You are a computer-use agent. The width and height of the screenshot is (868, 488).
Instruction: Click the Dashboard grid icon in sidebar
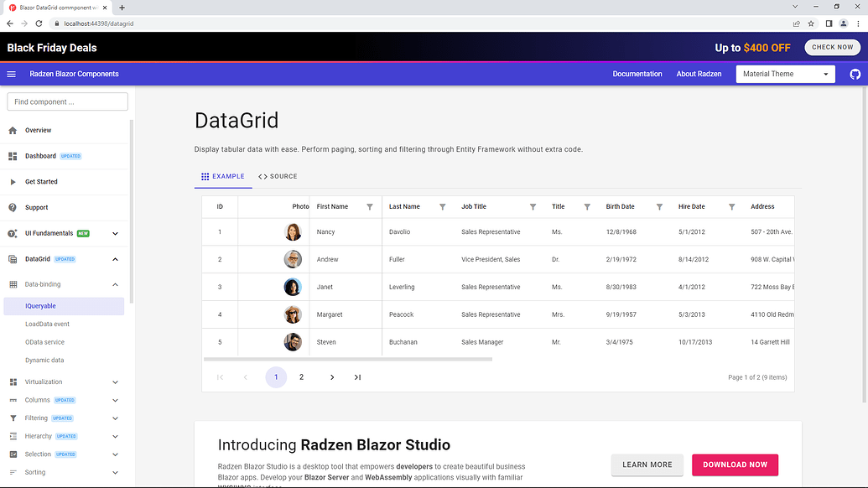pyautogui.click(x=12, y=156)
